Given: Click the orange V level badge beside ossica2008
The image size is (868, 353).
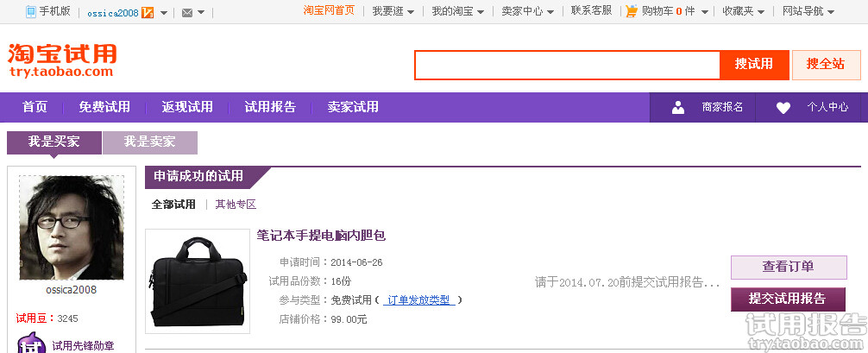Looking at the screenshot, I should click(148, 13).
